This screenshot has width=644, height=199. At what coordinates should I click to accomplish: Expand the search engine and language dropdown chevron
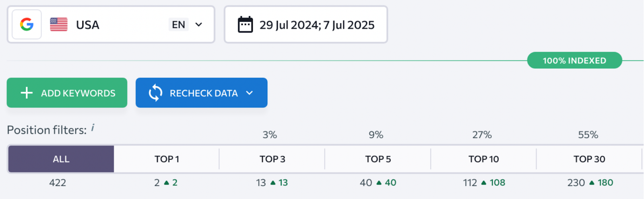[198, 25]
